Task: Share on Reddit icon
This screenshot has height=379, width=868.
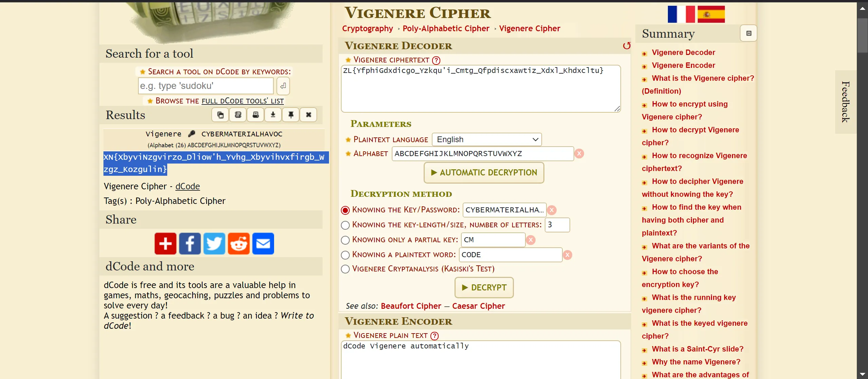Action: coord(238,243)
